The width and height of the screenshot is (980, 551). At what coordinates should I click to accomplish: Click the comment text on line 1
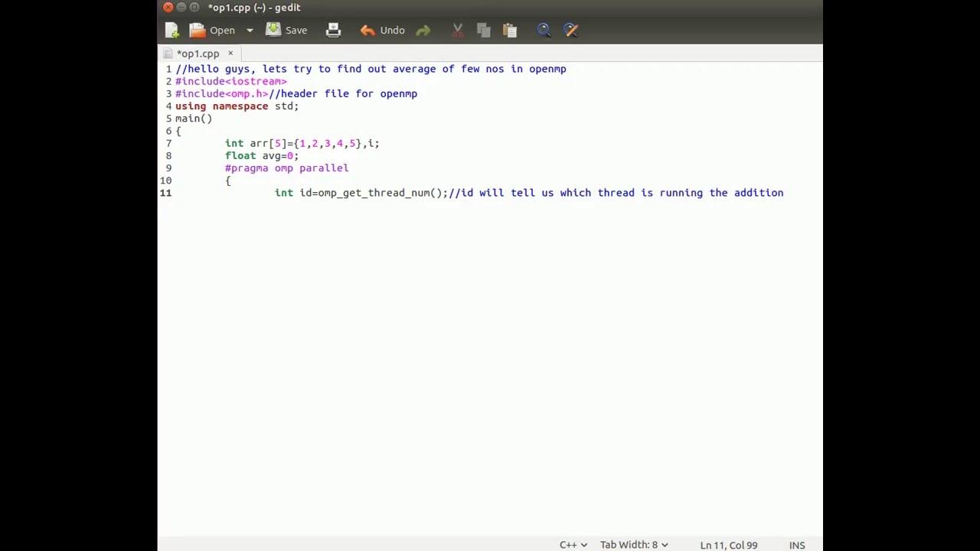point(371,69)
